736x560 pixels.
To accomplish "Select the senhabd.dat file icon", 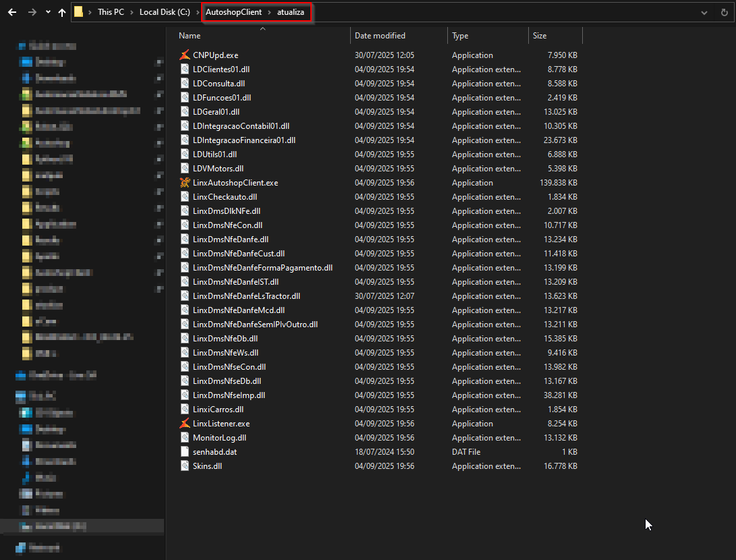I will tap(185, 451).
